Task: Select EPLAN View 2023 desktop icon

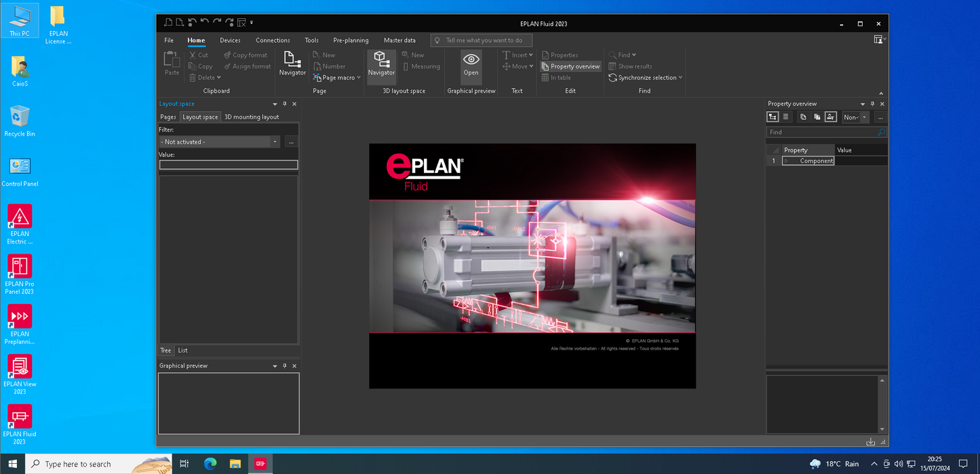Action: coord(20,374)
